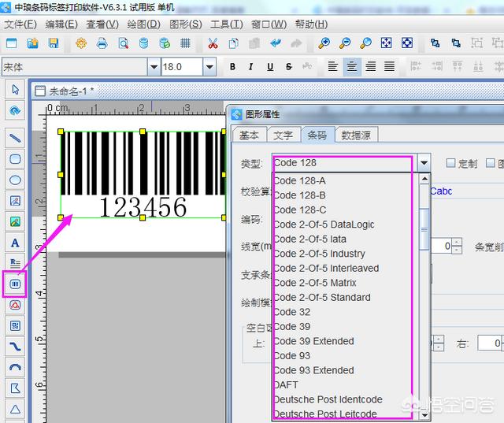504x423 pixels.
Task: Click the Undo arrow icon
Action: click(276, 43)
